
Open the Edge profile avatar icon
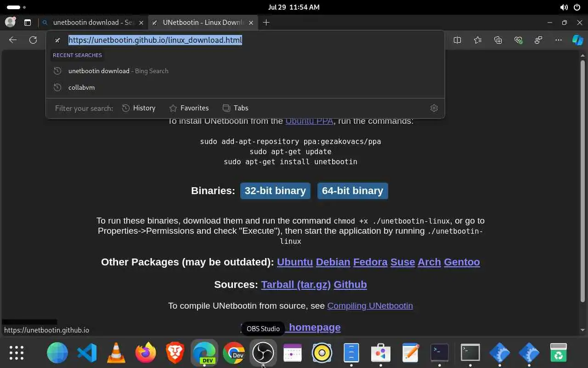click(10, 22)
